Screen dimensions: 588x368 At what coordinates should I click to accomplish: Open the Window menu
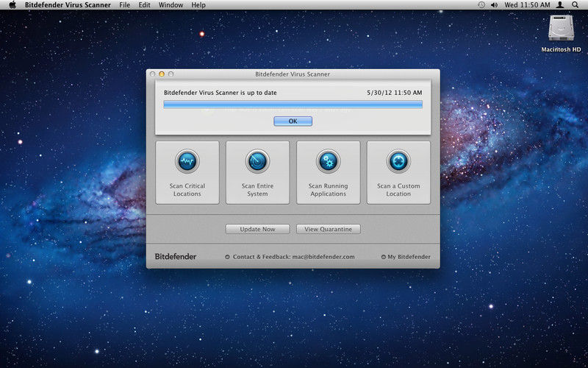coord(171,5)
